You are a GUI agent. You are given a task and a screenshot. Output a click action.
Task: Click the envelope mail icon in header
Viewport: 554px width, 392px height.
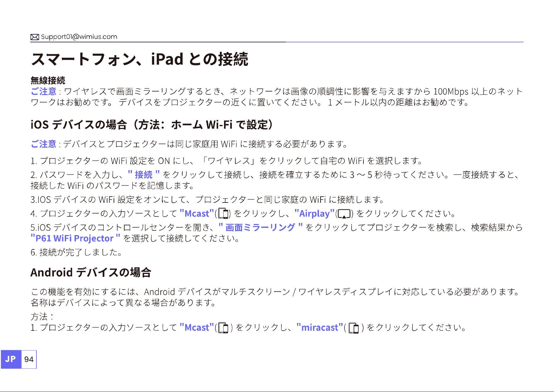(35, 37)
